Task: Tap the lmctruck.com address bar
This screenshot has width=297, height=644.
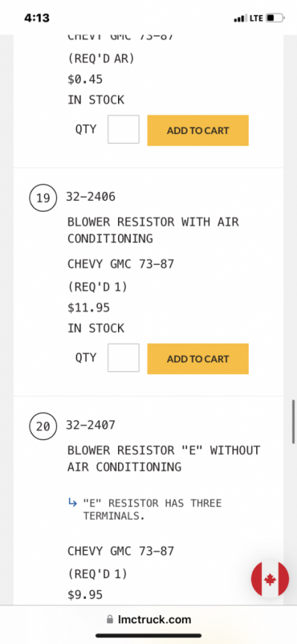Action: pyautogui.click(x=148, y=619)
